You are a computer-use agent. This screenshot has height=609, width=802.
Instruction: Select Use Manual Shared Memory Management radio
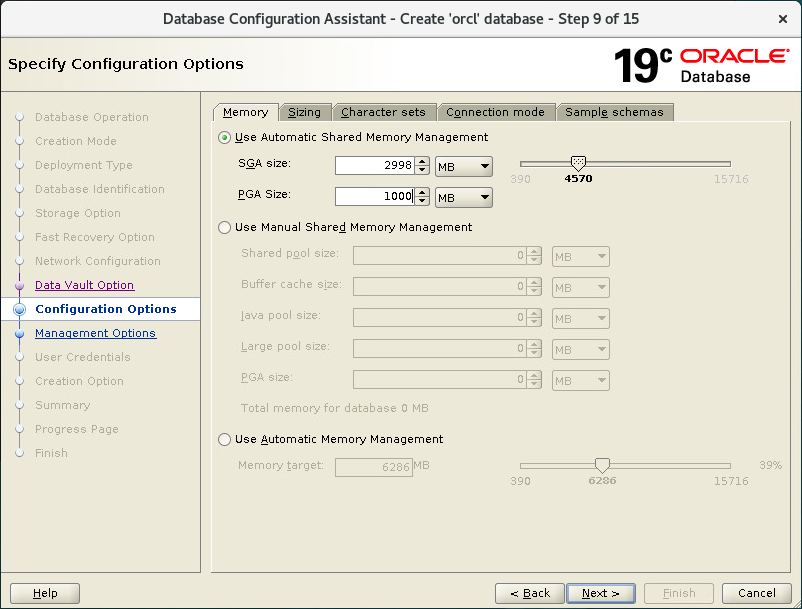(224, 228)
